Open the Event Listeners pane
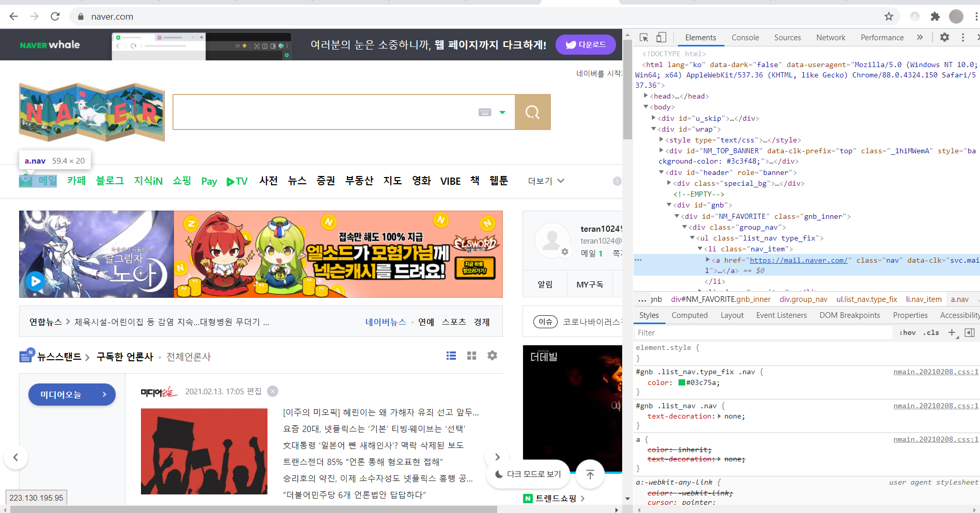Screen dimensions: 980x513 click(781, 315)
